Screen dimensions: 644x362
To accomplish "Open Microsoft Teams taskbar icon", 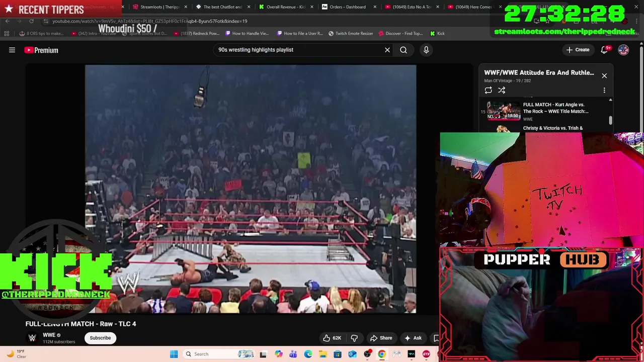I will click(293, 354).
